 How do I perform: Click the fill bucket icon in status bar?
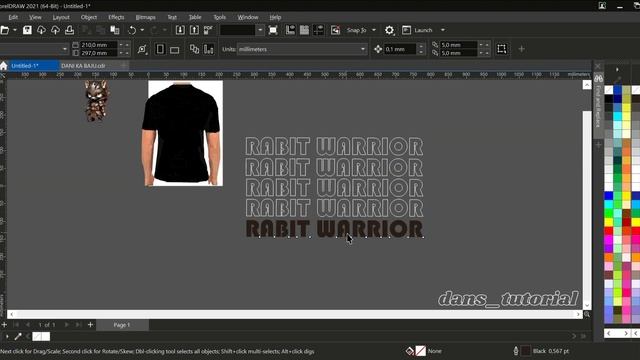coord(409,351)
